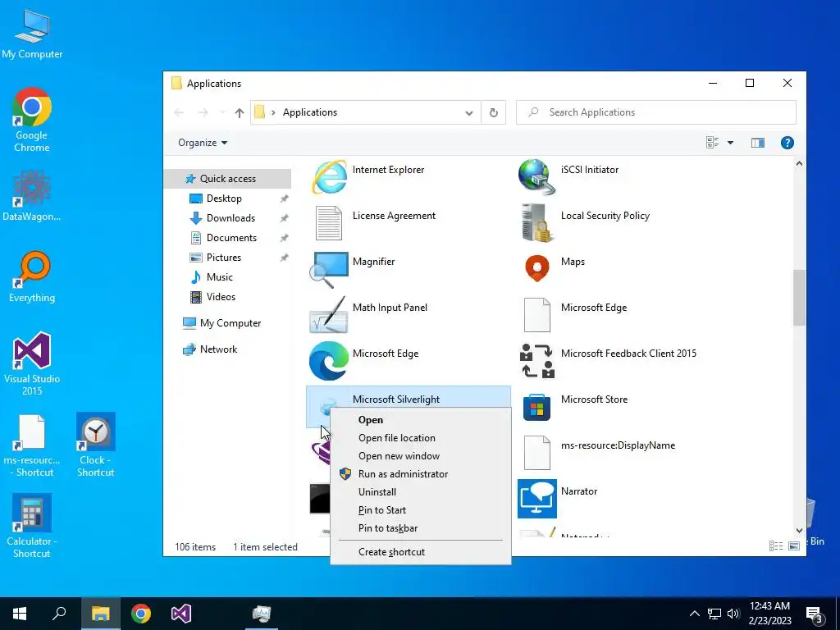Viewport: 840px width, 630px height.
Task: Open the view options dropdown arrow
Action: pyautogui.click(x=730, y=143)
